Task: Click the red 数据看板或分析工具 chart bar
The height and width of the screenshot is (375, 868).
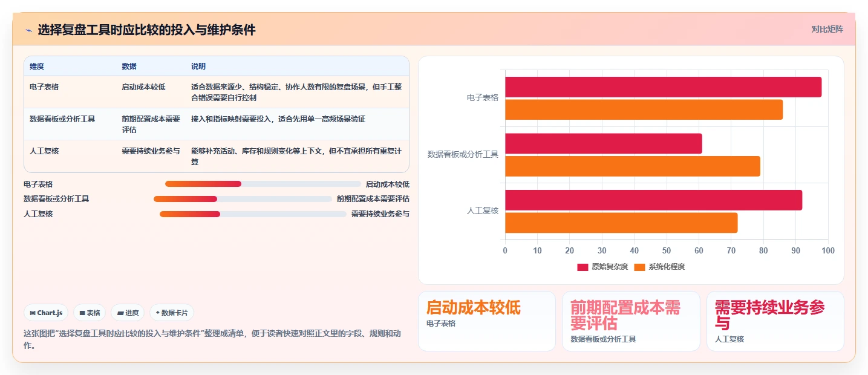Action: tap(604, 143)
